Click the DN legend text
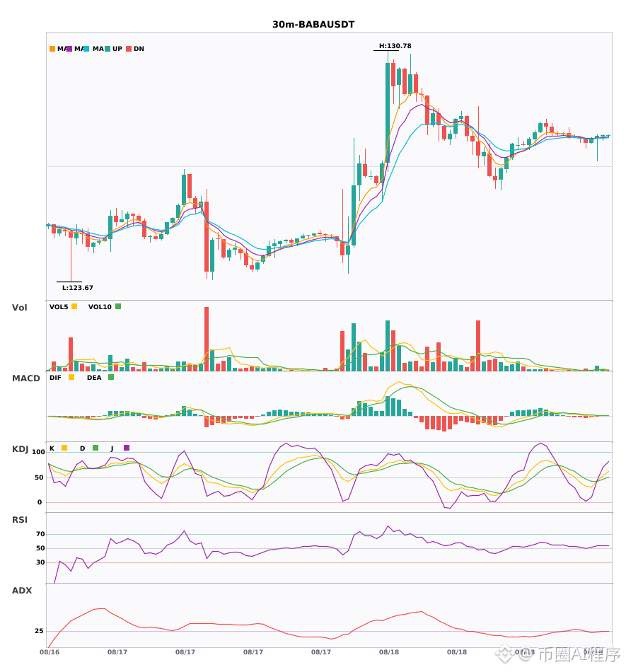Screen dimensions: 626x672 click(139, 49)
